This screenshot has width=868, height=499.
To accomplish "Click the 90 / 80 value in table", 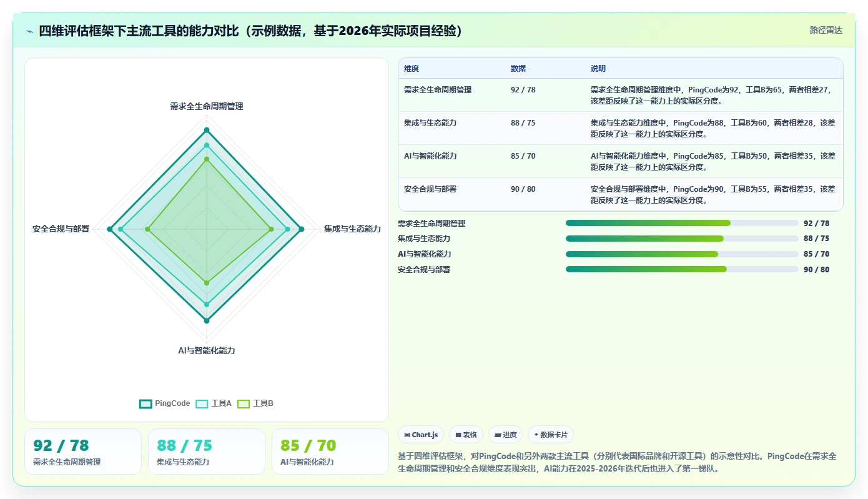I will 523,189.
